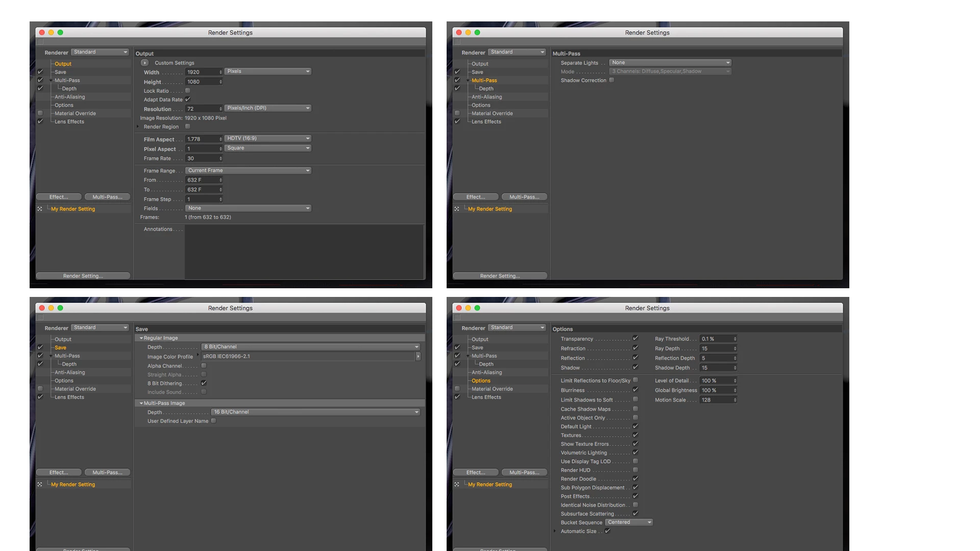980x551 pixels.
Task: Click the Width field stepper arrows
Action: pyautogui.click(x=220, y=72)
